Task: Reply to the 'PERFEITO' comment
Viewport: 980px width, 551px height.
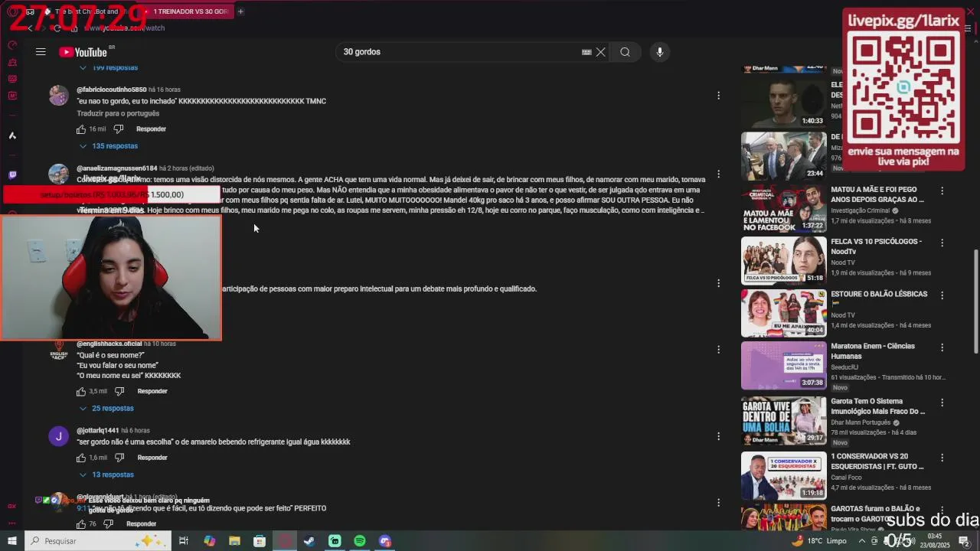Action: pos(141,524)
